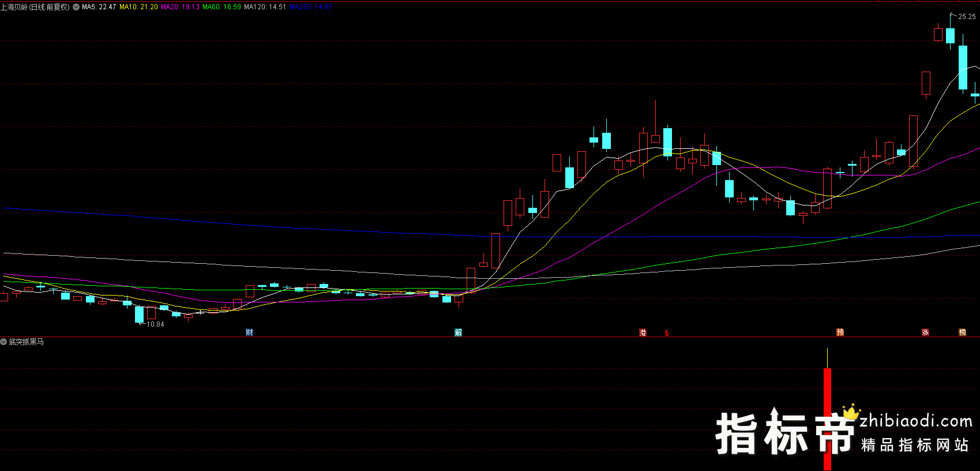Open the dropdown next to 上海贝岭 title
This screenshot has width=980, height=471.
[x=76, y=7]
